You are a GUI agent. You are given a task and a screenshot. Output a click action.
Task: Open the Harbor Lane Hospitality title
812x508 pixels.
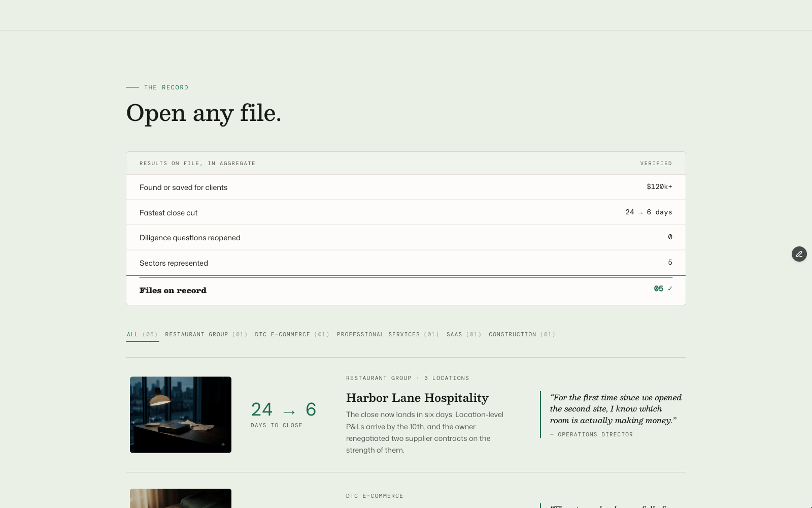point(417,398)
